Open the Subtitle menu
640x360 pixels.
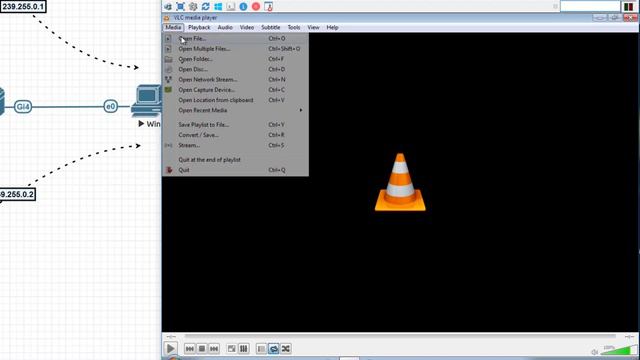point(271,27)
